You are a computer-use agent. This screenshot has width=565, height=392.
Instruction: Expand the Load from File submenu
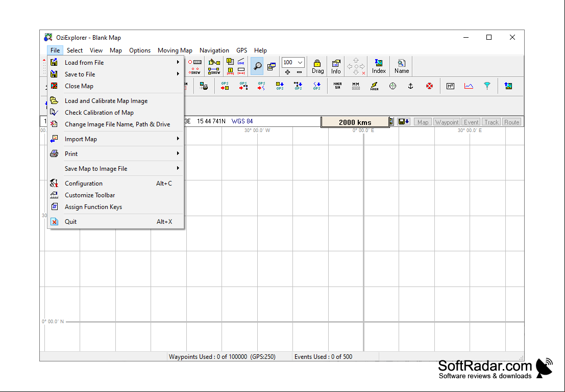point(116,63)
